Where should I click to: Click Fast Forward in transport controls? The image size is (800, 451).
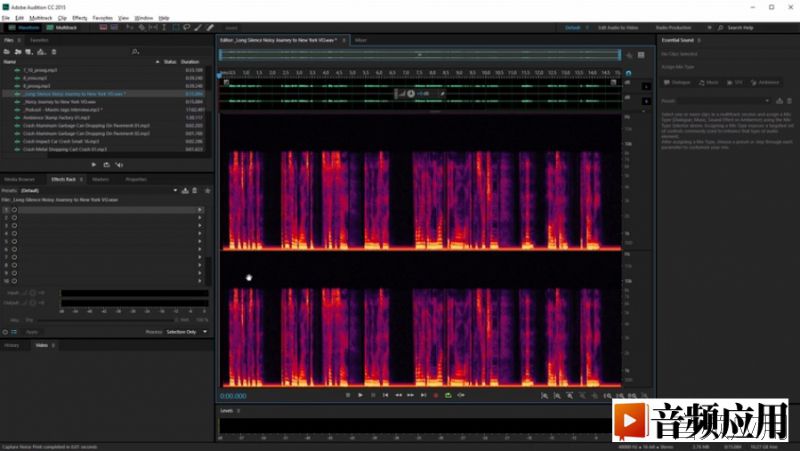410,395
